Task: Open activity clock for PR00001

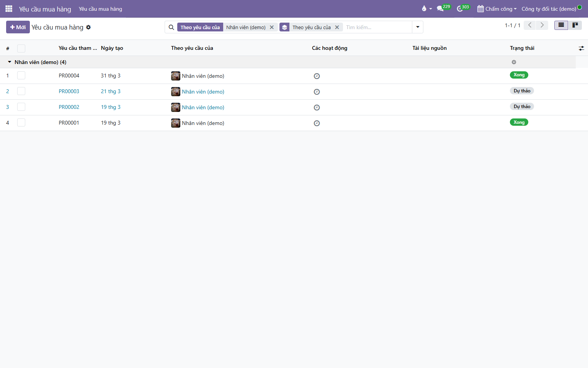Action: [x=317, y=123]
